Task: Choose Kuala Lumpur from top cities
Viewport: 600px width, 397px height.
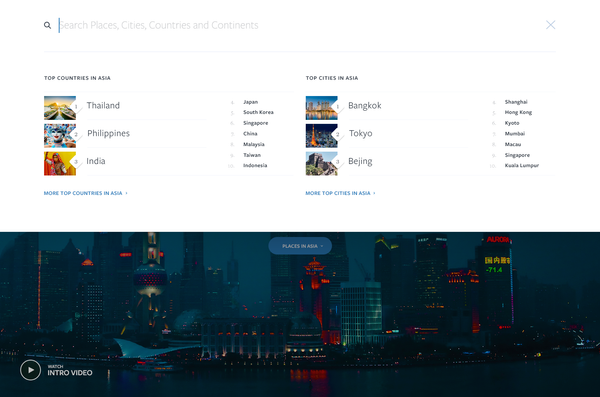Action: coord(522,165)
